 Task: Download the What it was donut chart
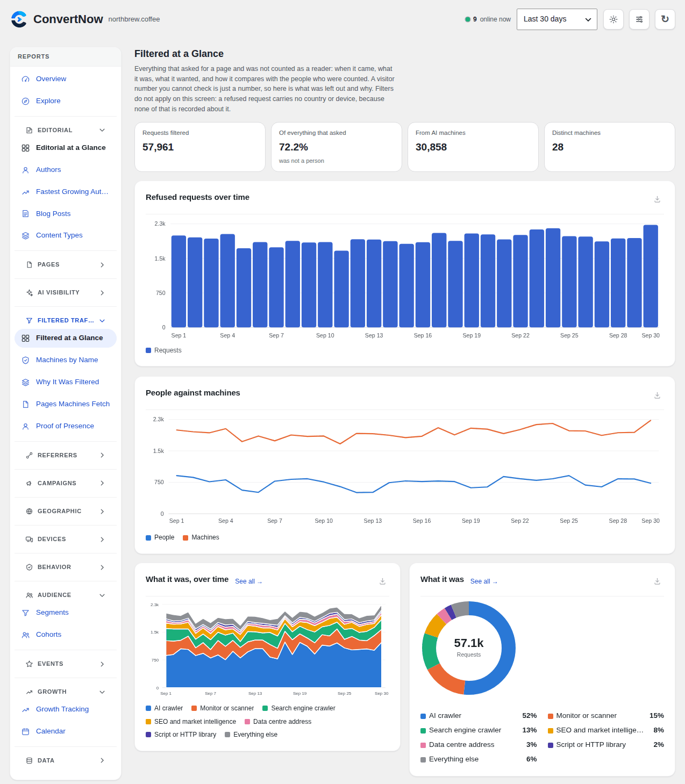[x=657, y=581]
